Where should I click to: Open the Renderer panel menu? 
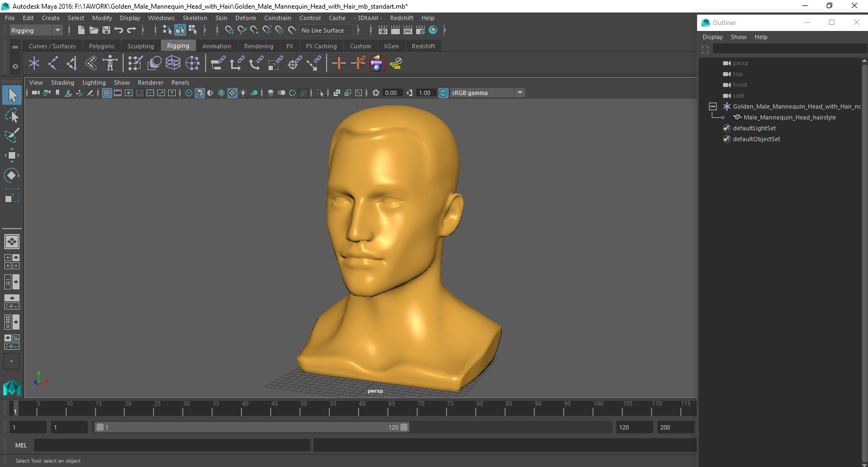coord(150,83)
